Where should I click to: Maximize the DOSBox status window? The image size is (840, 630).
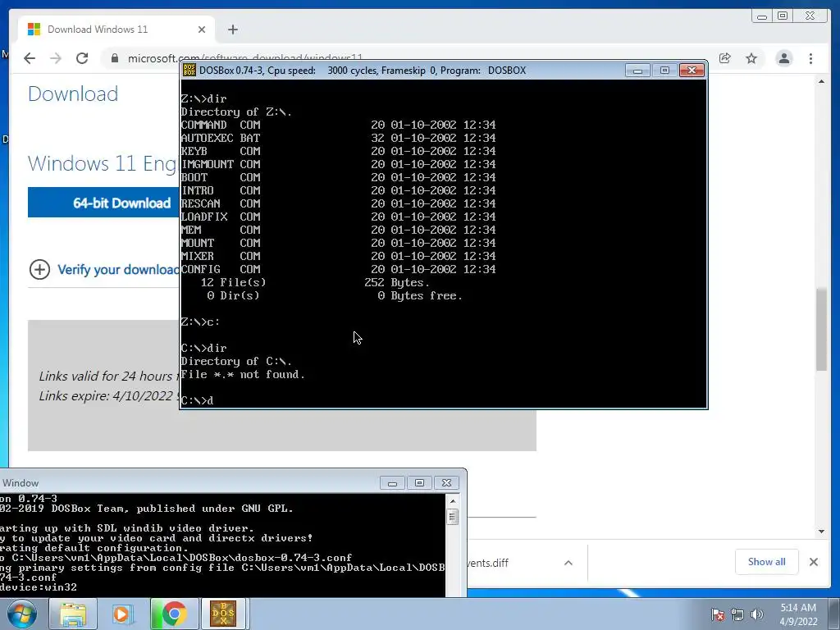tap(419, 482)
